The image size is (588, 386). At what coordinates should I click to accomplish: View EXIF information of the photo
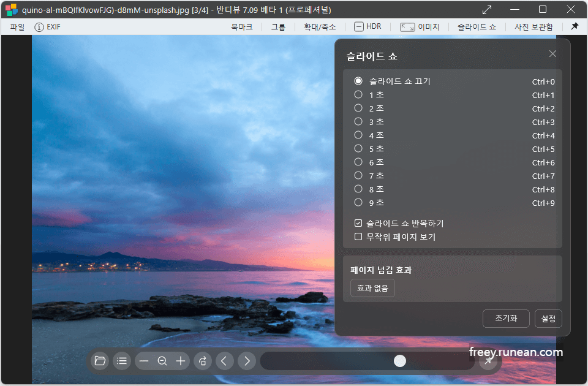tap(47, 26)
